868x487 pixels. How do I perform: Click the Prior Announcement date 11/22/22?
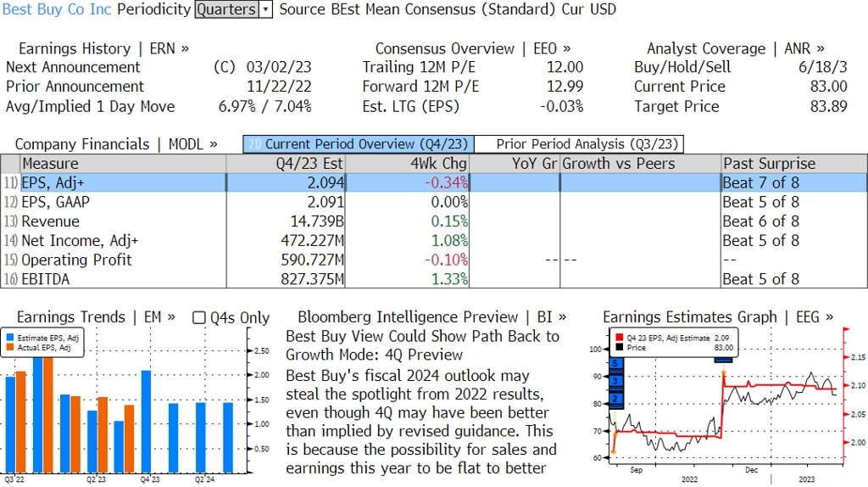coord(279,87)
